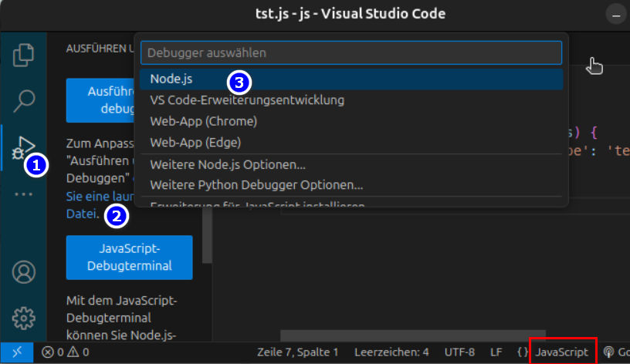Open the Manage gear icon
This screenshot has width=630, height=364.
pos(24,317)
